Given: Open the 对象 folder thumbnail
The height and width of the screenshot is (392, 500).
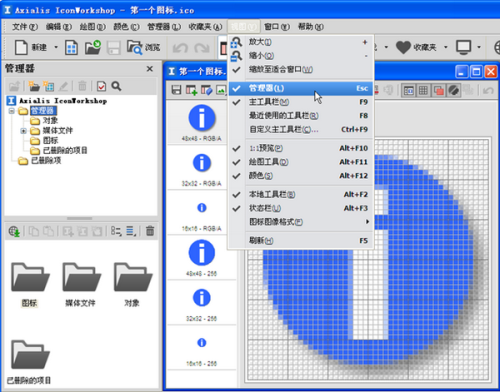Looking at the screenshot, I should (132, 283).
